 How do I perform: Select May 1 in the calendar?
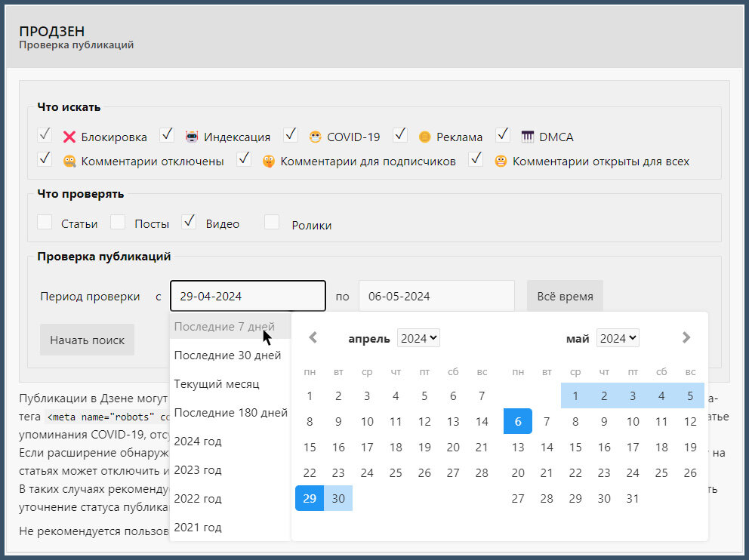coord(575,395)
